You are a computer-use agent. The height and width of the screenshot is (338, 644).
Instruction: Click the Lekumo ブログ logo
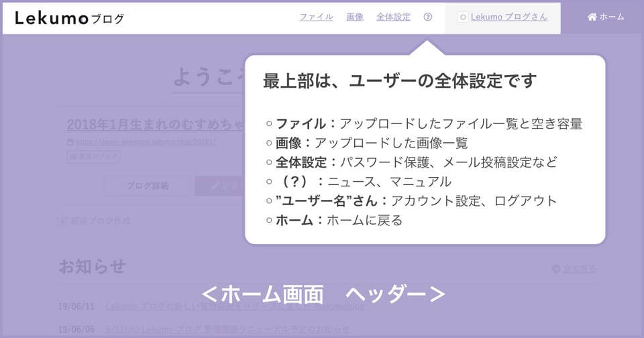pyautogui.click(x=69, y=18)
